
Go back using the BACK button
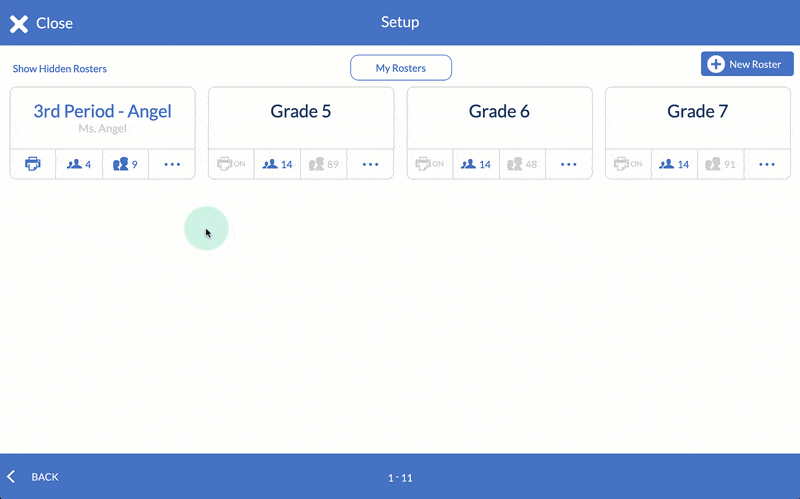click(x=34, y=477)
